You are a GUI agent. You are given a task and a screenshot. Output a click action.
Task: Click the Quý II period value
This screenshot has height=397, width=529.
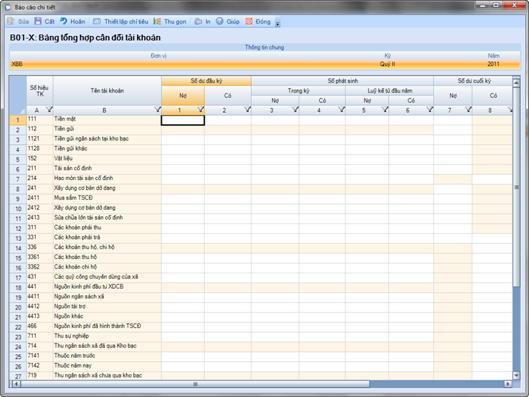pyautogui.click(x=387, y=64)
